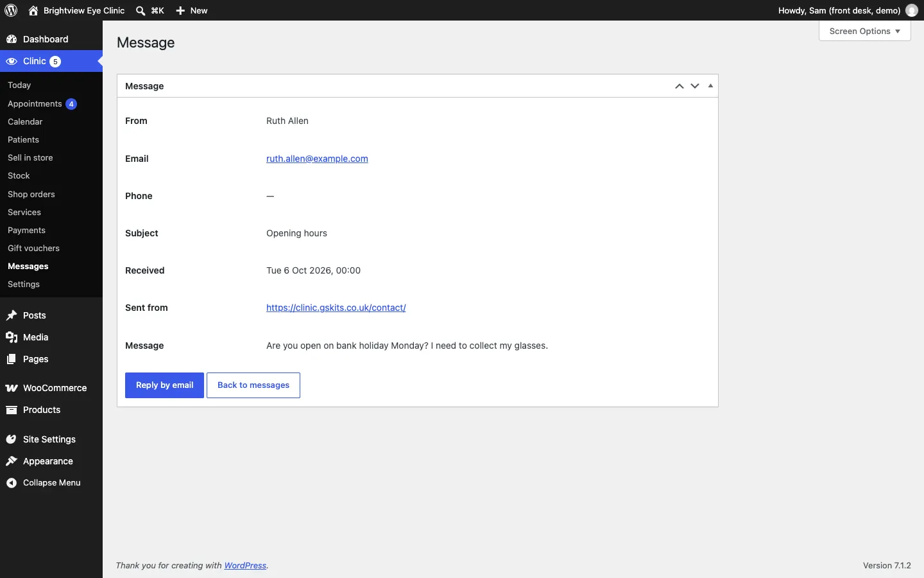Open the Dashboard gauge icon
This screenshot has height=578, width=924.
[x=12, y=39]
